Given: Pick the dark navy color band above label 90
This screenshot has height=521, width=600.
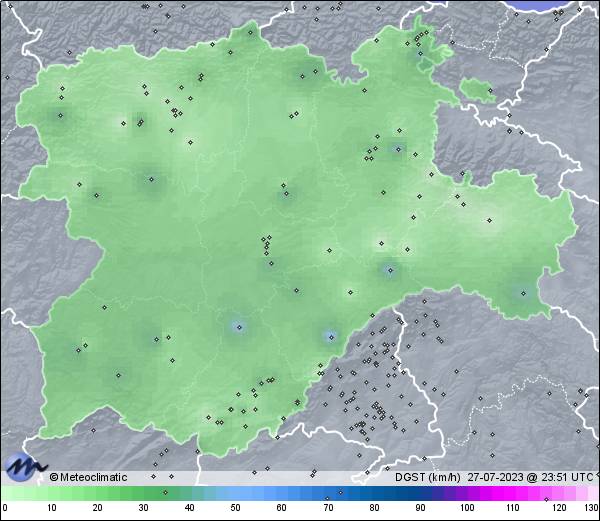Looking at the screenshot, I should (420, 493).
